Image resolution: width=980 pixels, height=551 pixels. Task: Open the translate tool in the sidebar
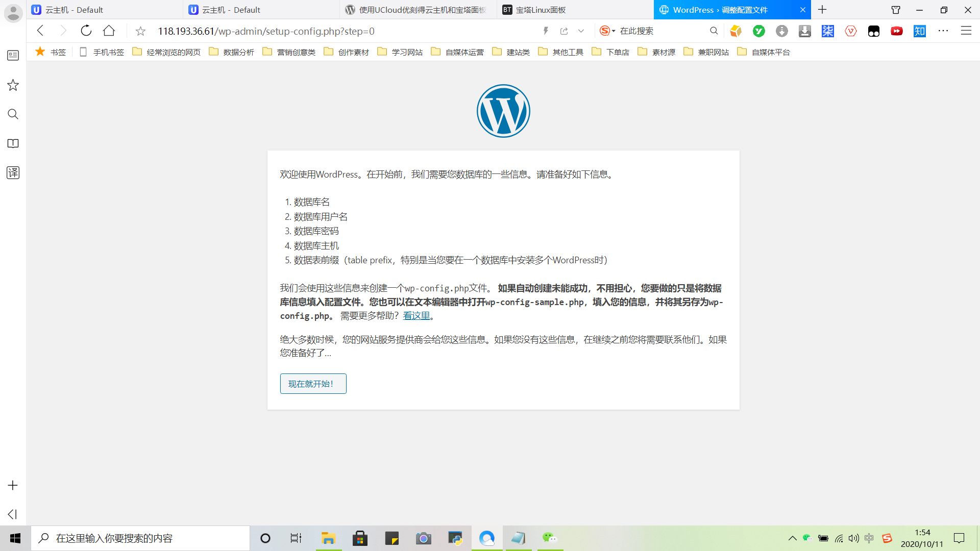(13, 172)
